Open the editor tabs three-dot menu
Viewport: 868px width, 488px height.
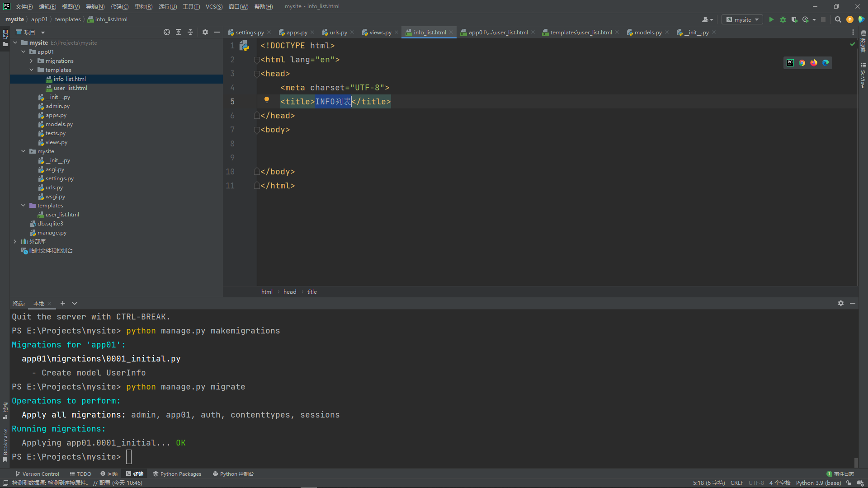853,32
